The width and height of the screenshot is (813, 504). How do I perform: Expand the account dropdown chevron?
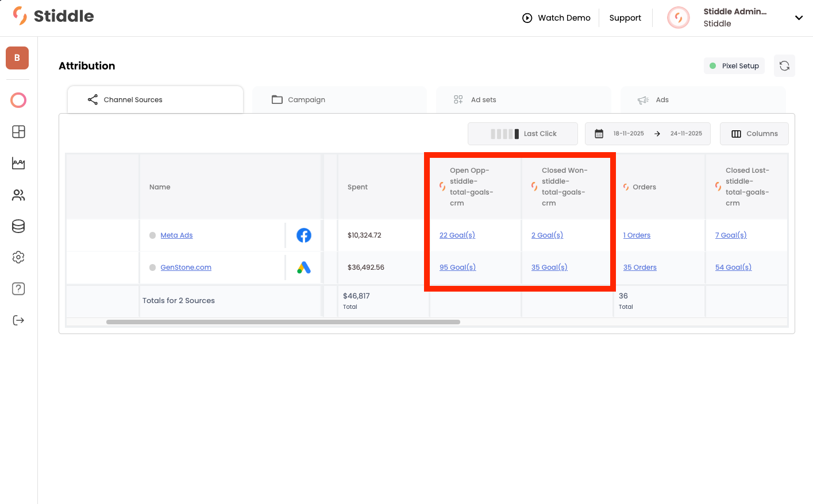click(799, 18)
